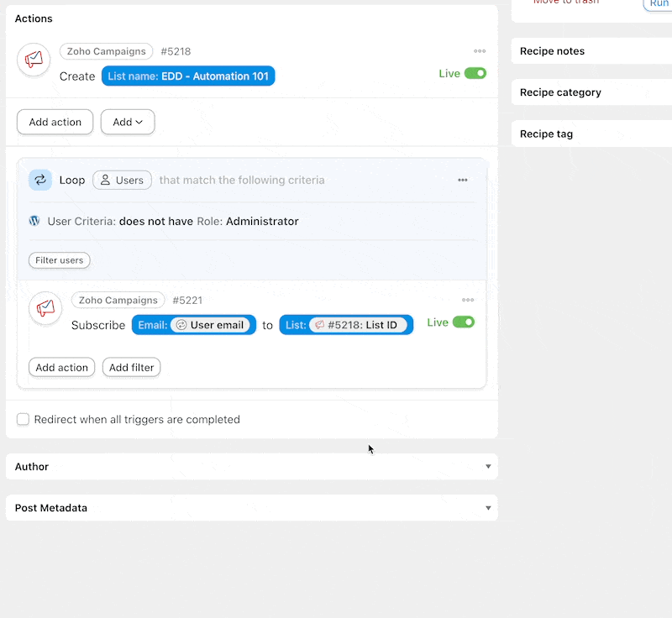Open the three-dot menu for action #5218

pos(480,51)
